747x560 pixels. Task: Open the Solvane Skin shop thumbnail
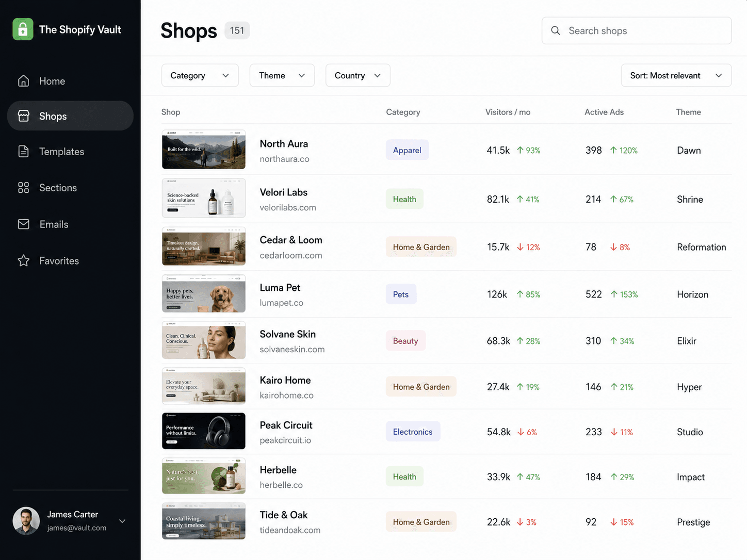coord(204,340)
